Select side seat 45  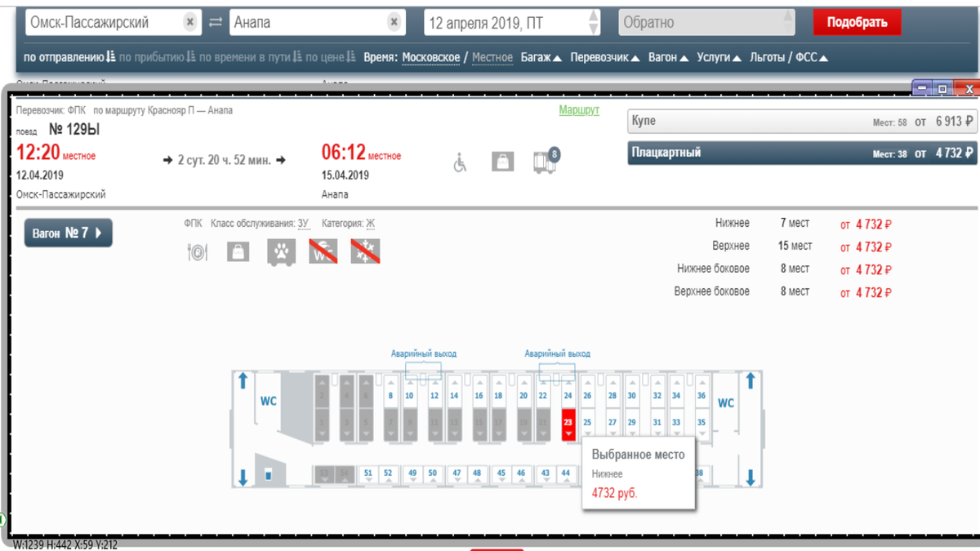tap(501, 474)
